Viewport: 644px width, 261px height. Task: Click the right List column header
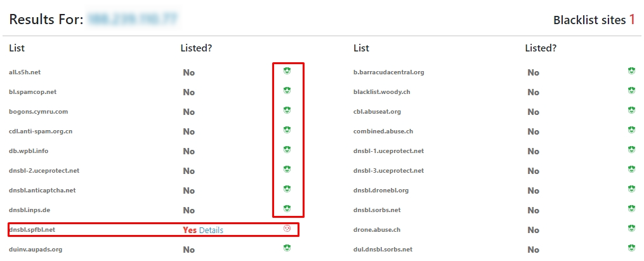coord(361,48)
